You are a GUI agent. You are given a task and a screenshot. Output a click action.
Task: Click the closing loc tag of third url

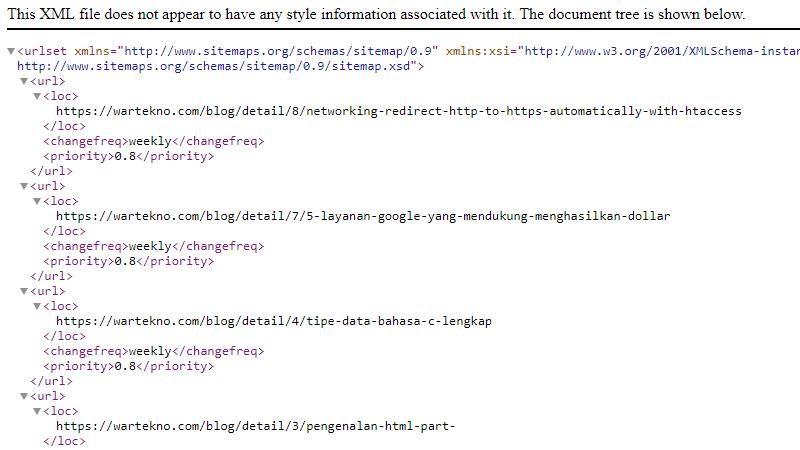[64, 336]
